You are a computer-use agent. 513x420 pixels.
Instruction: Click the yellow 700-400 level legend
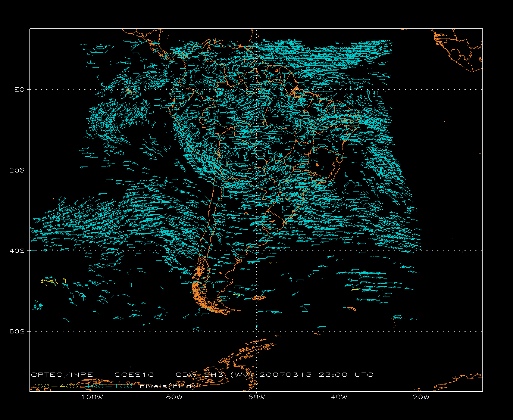54,386
